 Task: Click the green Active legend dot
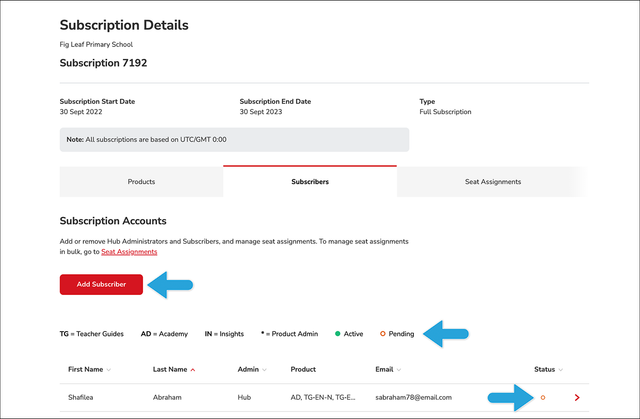pos(338,334)
